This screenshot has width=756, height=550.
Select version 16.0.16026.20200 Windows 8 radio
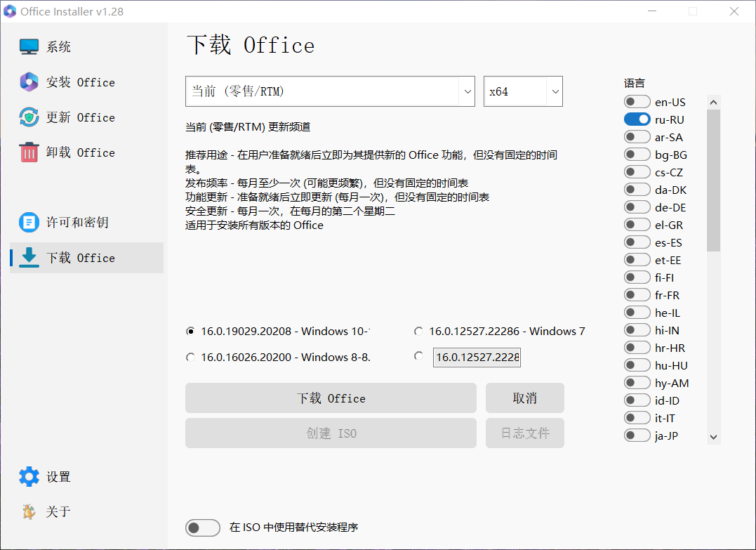click(190, 357)
